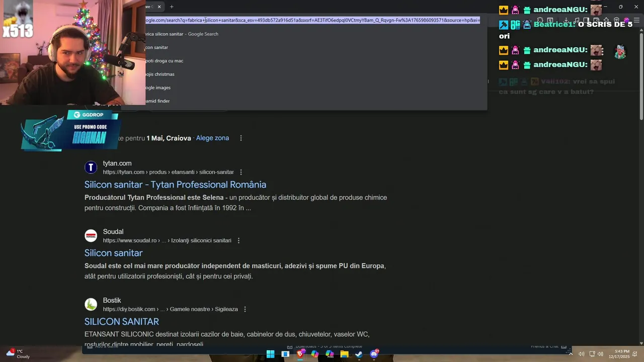Pick the 'poti droga cu mac' suggestion
644x362 pixels.
(316, 61)
